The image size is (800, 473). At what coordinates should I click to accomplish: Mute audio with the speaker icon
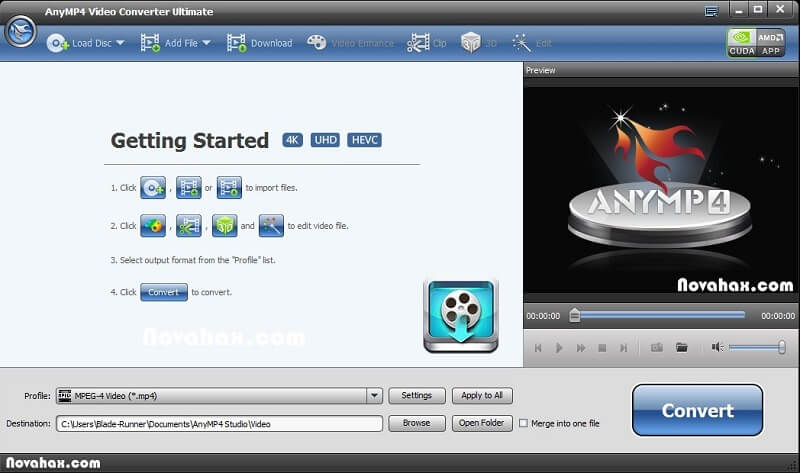[x=717, y=347]
